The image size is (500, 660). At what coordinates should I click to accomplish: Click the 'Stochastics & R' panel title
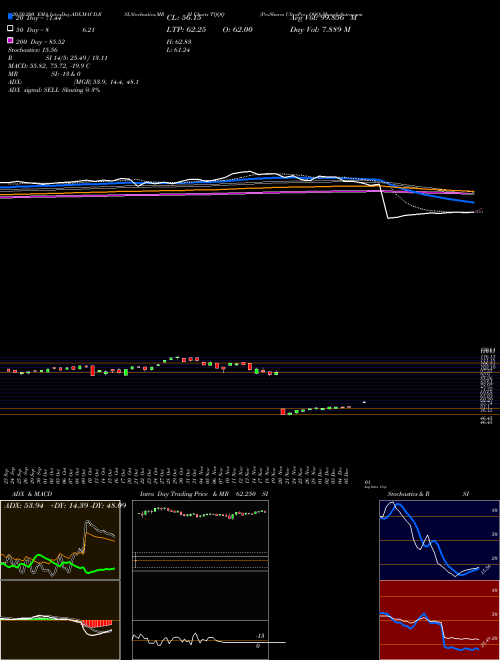click(408, 494)
